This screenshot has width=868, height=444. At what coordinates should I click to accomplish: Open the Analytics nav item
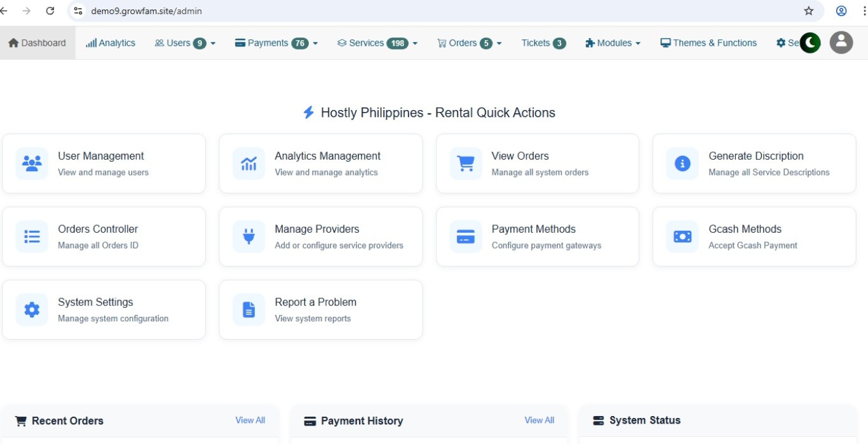(111, 43)
